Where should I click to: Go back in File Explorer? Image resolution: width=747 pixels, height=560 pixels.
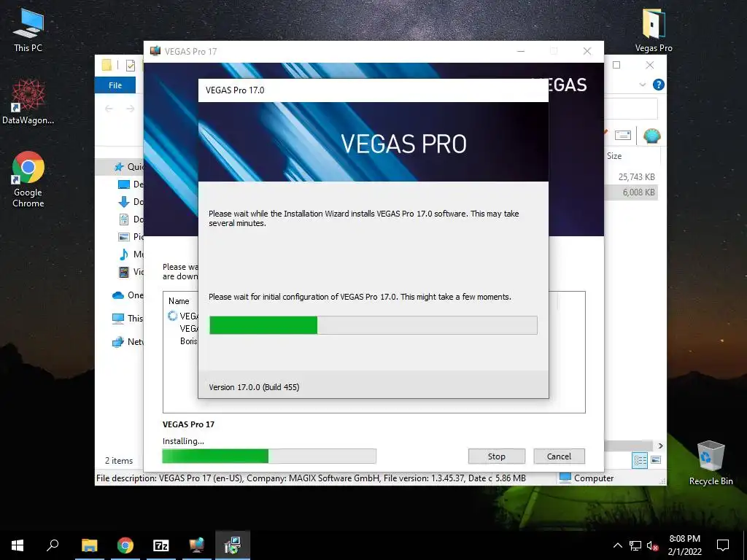click(x=109, y=109)
